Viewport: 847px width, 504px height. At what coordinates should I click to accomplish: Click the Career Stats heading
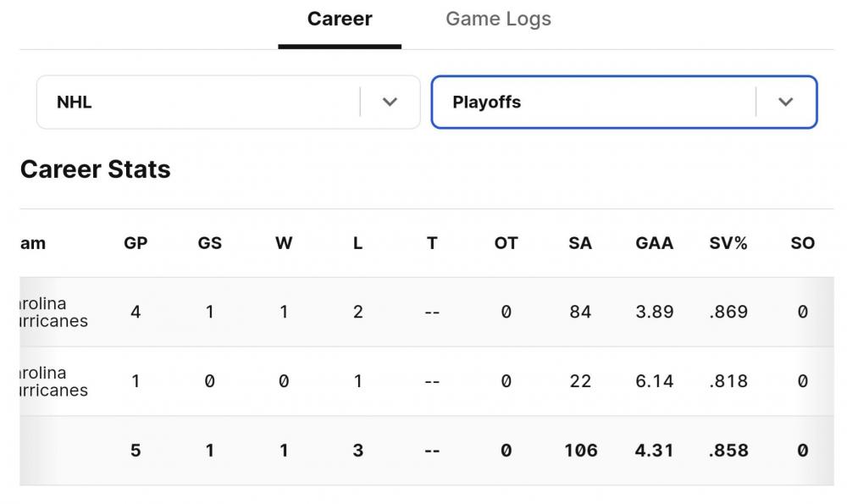point(95,169)
